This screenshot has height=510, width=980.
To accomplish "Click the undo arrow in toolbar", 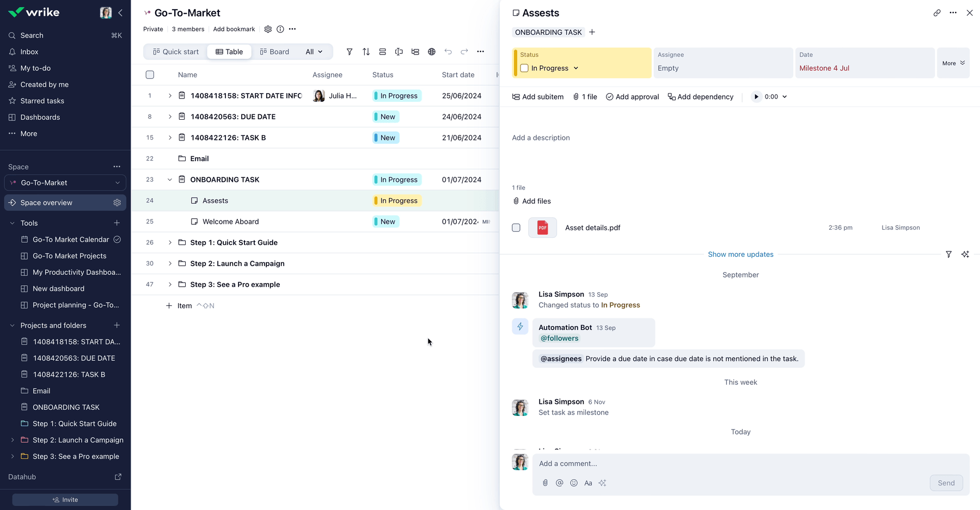I will tap(448, 52).
